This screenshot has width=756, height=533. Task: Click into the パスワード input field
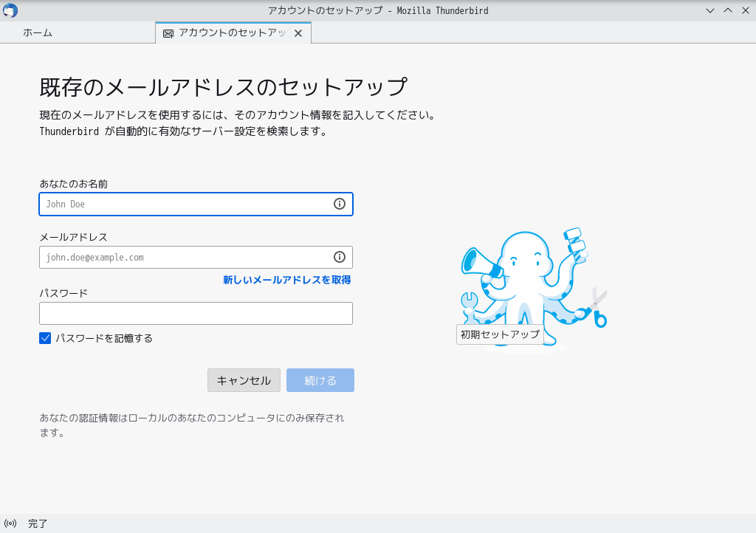[x=196, y=313]
